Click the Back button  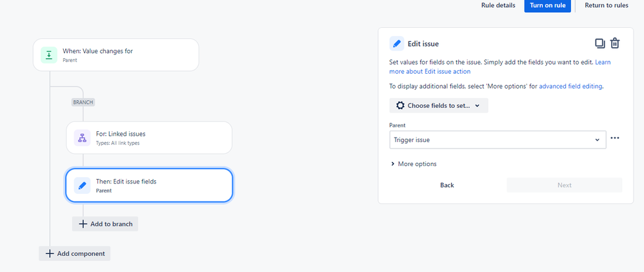pos(447,185)
